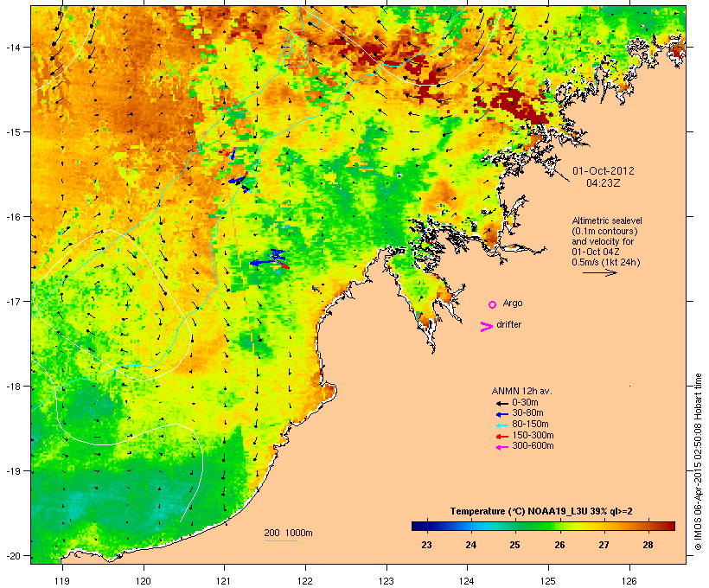Click longitude axis label 124
This screenshot has width=709, height=588.
pos(467,581)
